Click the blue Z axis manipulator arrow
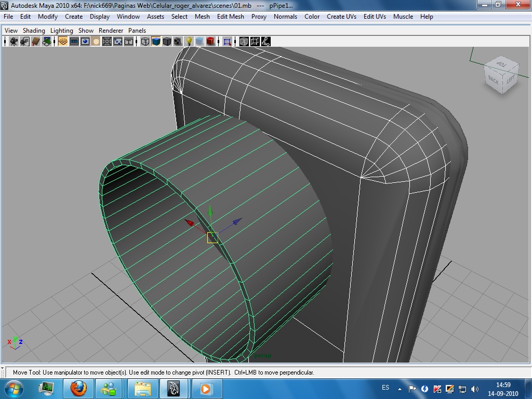The image size is (532, 399). click(237, 221)
